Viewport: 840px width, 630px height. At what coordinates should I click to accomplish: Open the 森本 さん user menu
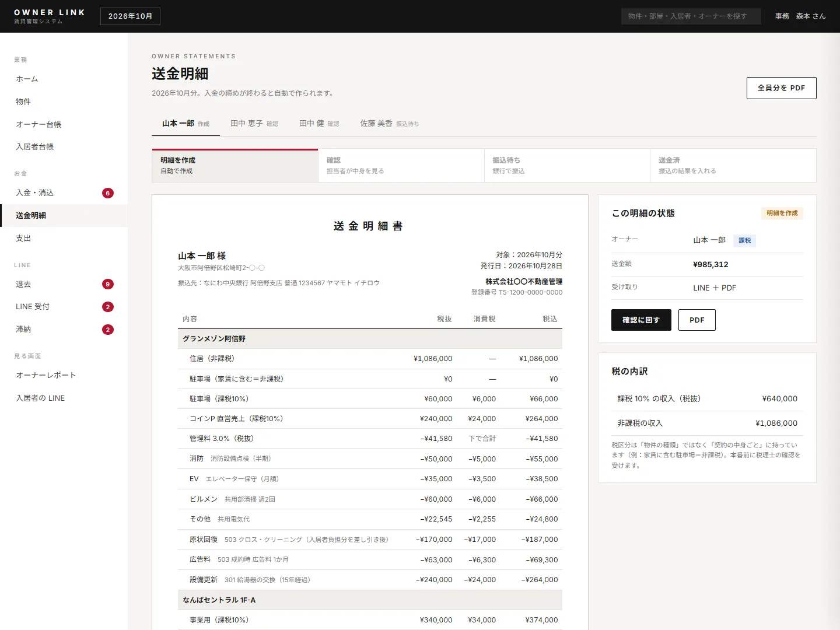pos(800,16)
